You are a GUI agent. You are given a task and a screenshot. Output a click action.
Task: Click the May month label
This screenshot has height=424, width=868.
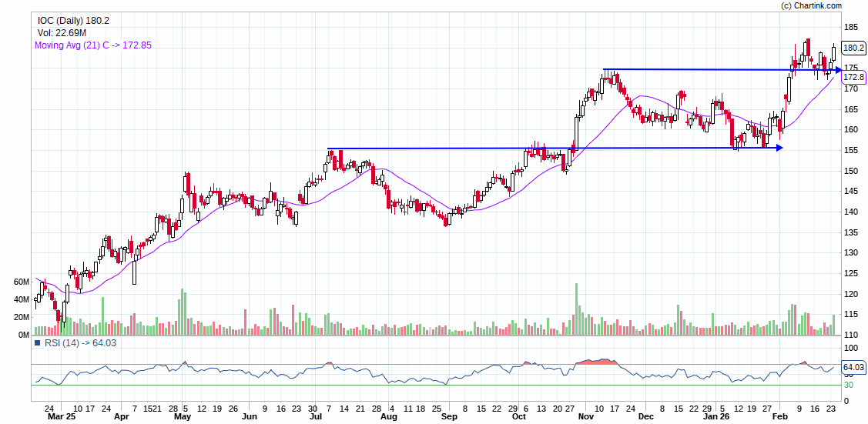183,417
